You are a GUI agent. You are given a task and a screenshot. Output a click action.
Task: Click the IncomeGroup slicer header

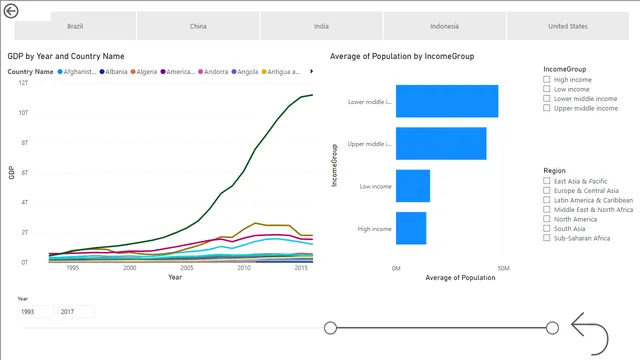(564, 69)
